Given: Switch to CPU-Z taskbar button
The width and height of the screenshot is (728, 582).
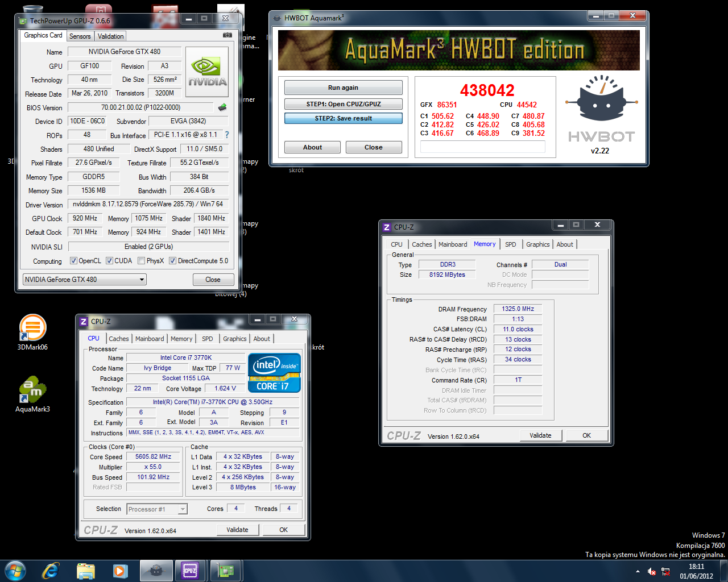Looking at the screenshot, I should tap(190, 571).
